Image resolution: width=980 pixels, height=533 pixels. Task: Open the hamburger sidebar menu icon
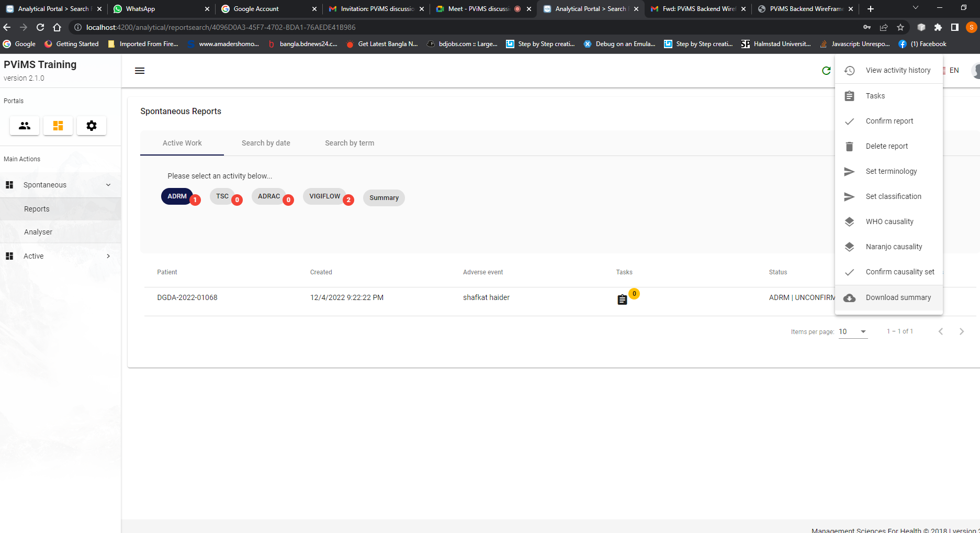click(x=140, y=71)
